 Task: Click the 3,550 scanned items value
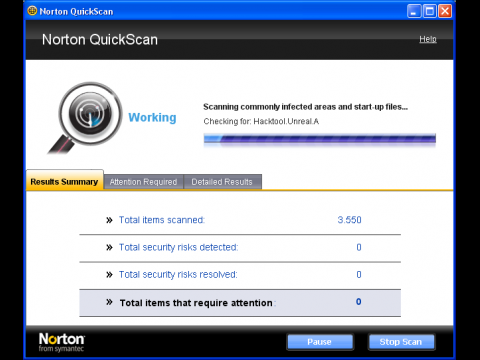349,220
